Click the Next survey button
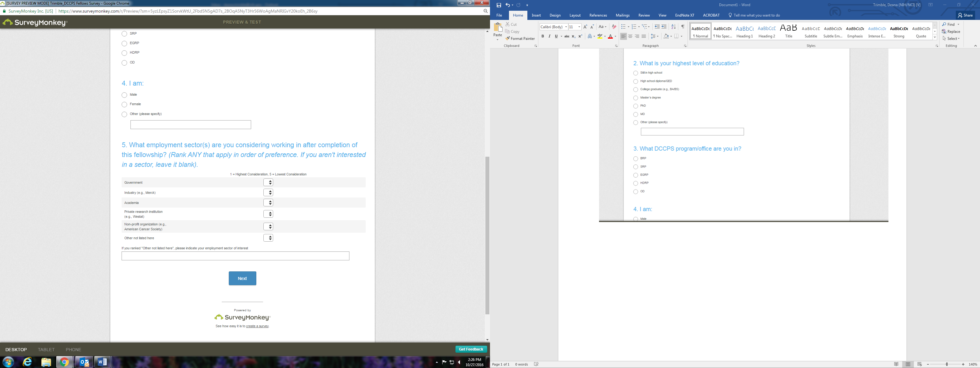Viewport: 980px width, 368px height. (x=242, y=278)
